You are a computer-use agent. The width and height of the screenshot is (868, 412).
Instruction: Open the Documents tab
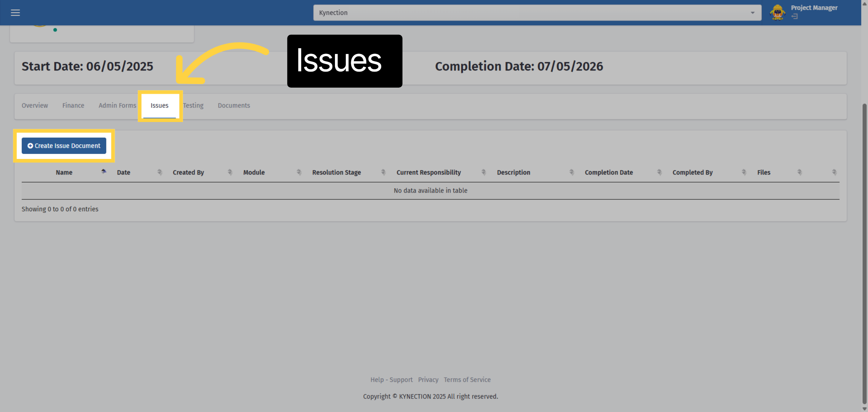pos(234,105)
